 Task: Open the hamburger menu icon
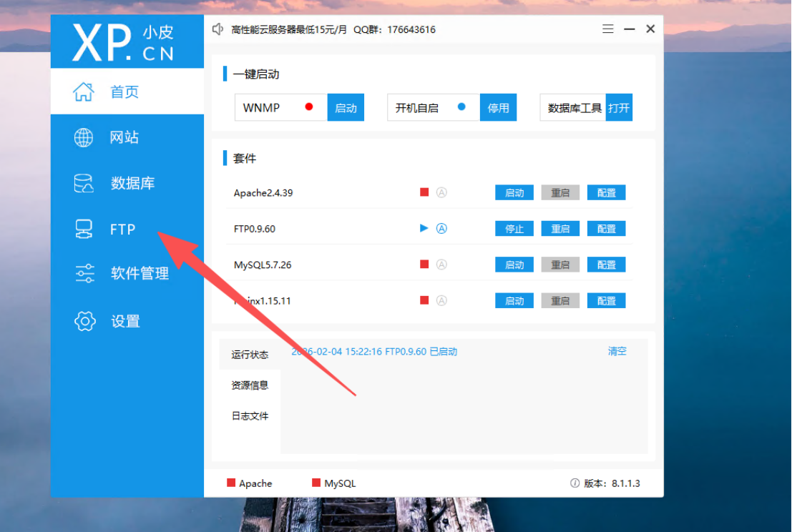point(608,29)
